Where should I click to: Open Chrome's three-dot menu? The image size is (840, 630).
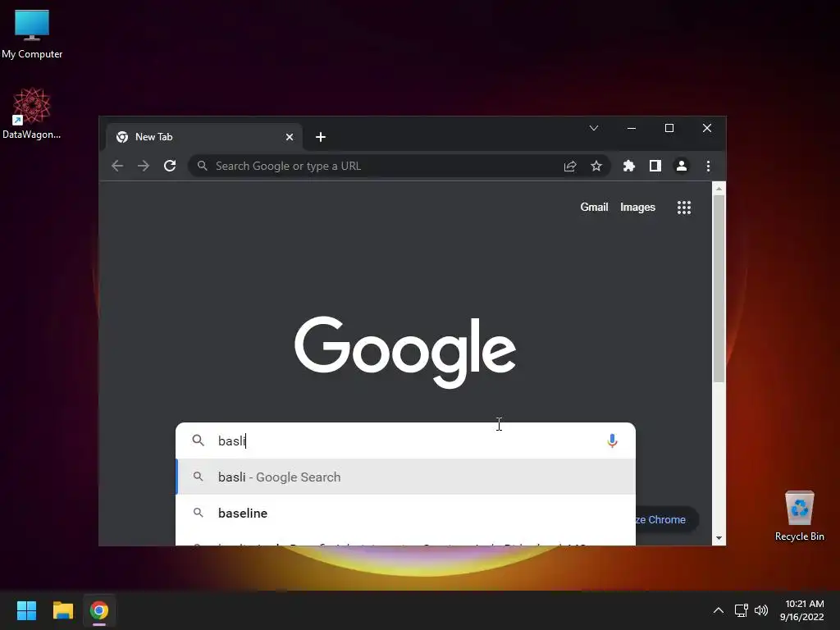tap(708, 166)
